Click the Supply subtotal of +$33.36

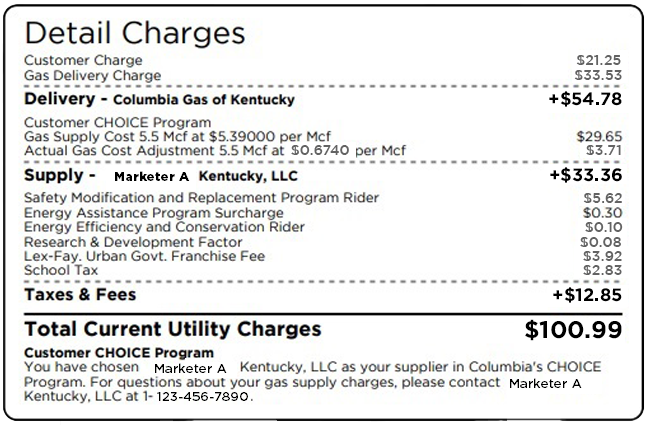586,175
